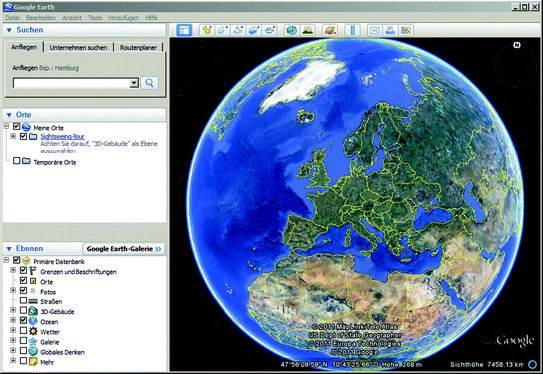Click the print icon in the toolbar
The image size is (543, 374).
(390, 30)
